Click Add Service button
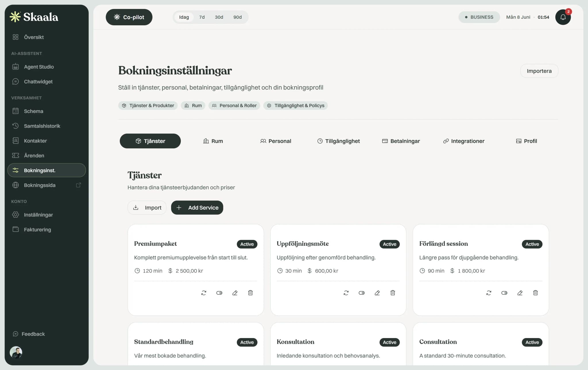Image resolution: width=588 pixels, height=370 pixels. 197,208
